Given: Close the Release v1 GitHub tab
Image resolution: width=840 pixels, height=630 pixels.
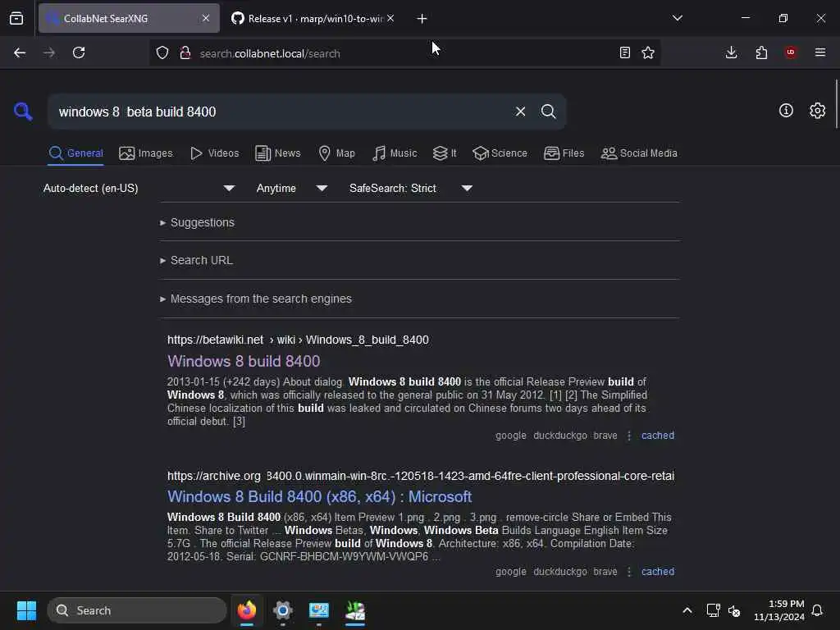Looking at the screenshot, I should point(390,18).
